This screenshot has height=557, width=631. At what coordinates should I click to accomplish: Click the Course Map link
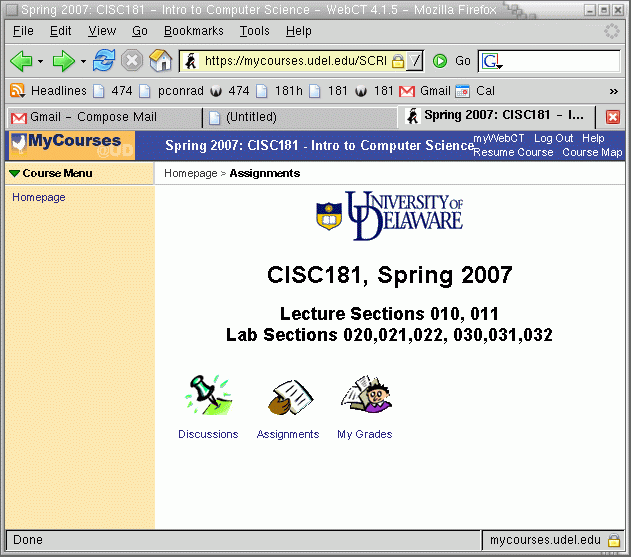(x=592, y=153)
